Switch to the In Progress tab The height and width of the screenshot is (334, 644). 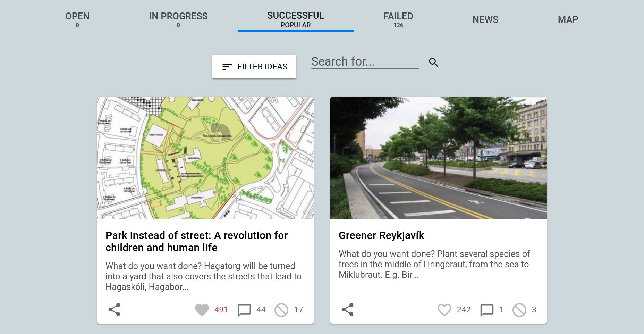[178, 19]
